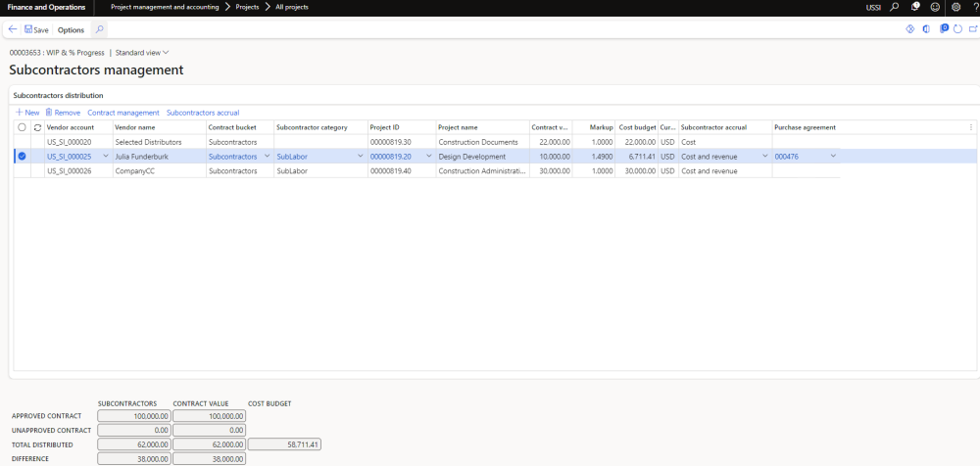
Task: Open Subcontractor accrual dropdown in selected row
Action: coord(764,157)
